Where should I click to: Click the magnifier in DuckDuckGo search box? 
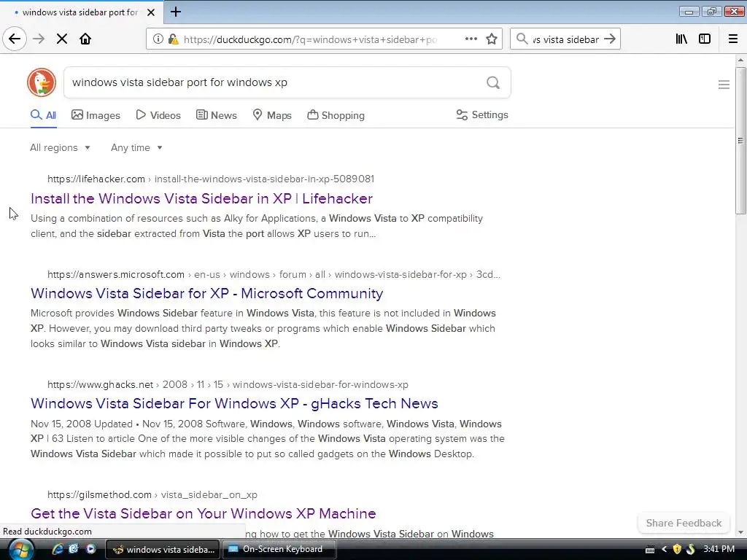point(493,83)
